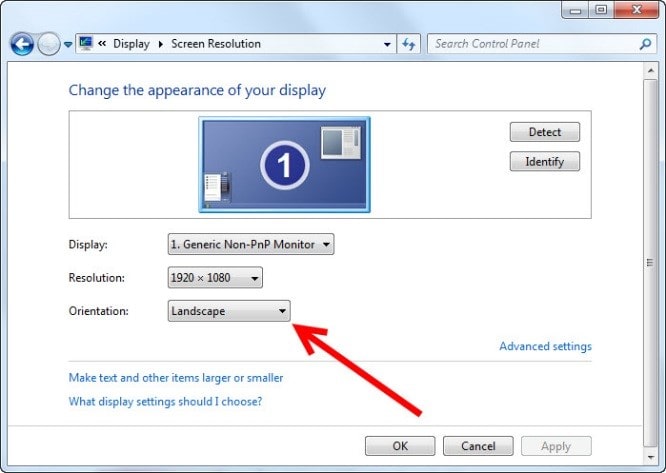This screenshot has height=473, width=666.
Task: Open the Orientation Landscape dropdown
Action: point(229,311)
